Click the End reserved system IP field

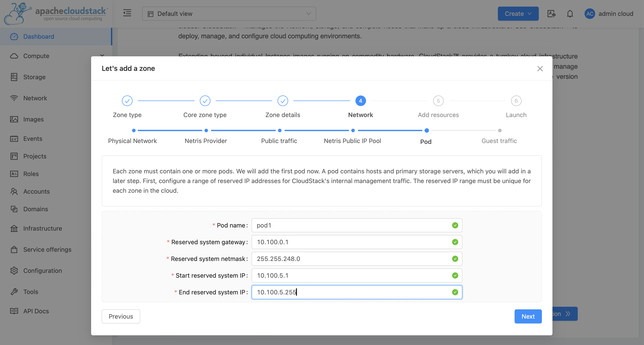click(x=356, y=292)
